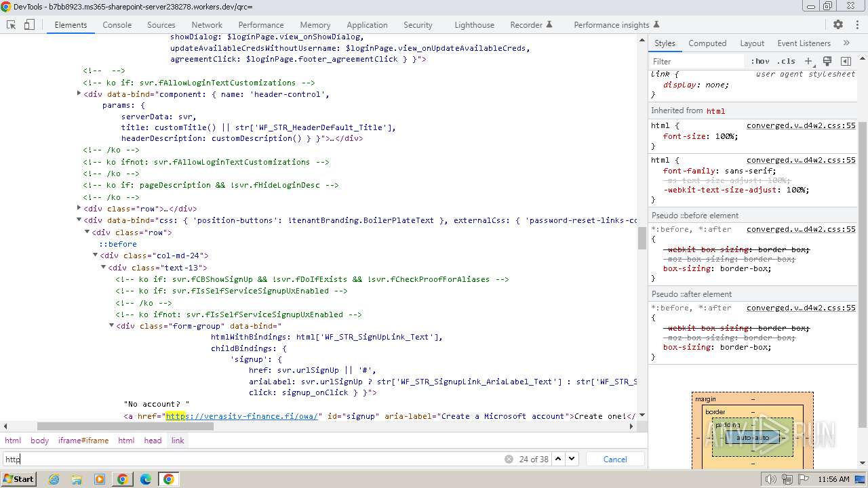Collapse the div class="col-md-24" node

point(95,256)
